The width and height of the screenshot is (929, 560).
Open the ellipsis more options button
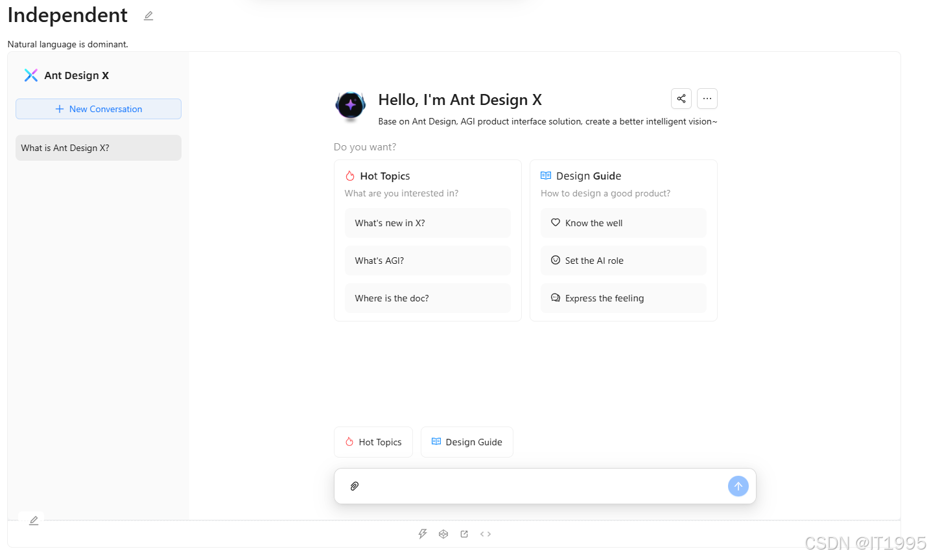707,99
